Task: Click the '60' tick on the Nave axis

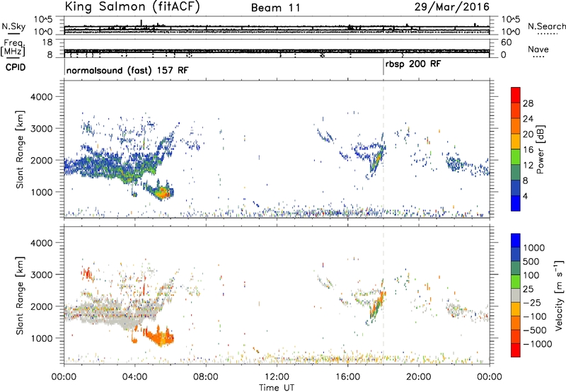Action: coord(507,42)
